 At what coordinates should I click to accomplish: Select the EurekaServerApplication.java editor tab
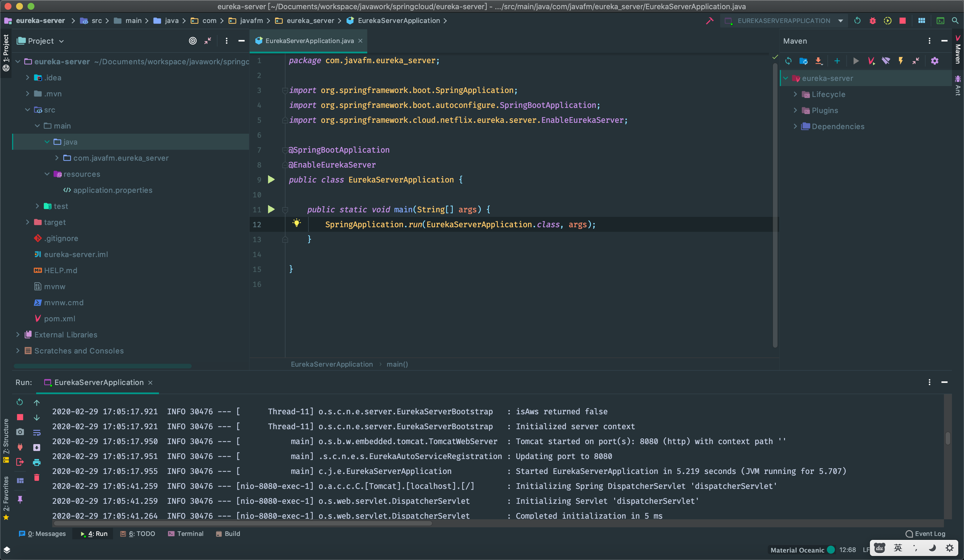(309, 40)
